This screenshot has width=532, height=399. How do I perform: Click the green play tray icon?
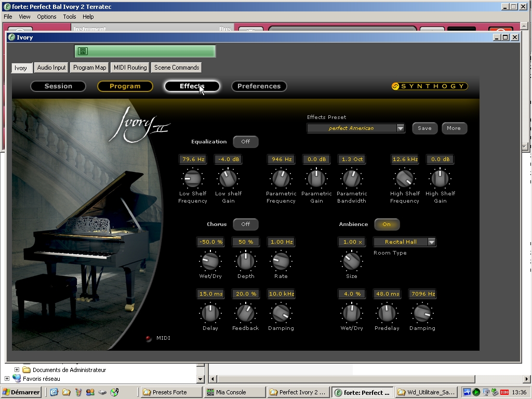click(476, 392)
